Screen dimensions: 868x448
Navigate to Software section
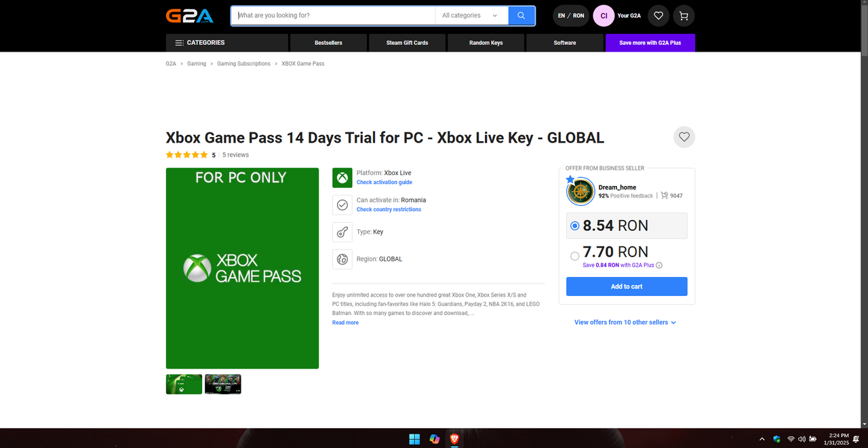pyautogui.click(x=564, y=43)
